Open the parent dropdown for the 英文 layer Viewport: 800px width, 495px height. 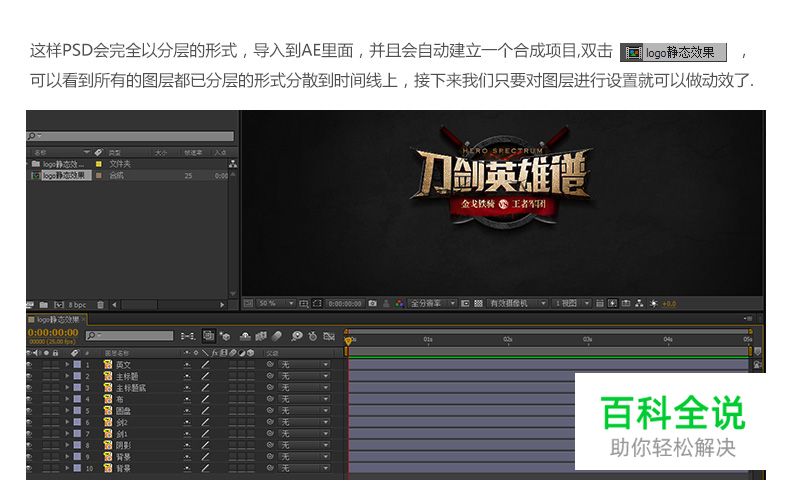[305, 365]
